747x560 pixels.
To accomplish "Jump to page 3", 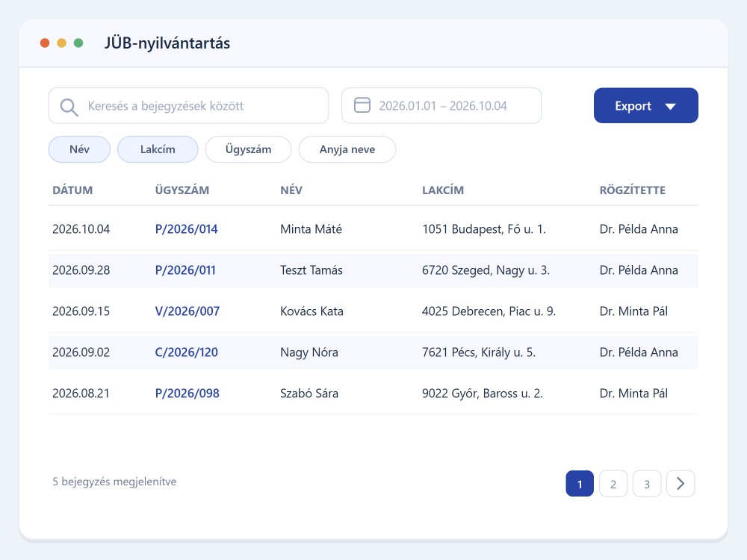I will pos(647,483).
